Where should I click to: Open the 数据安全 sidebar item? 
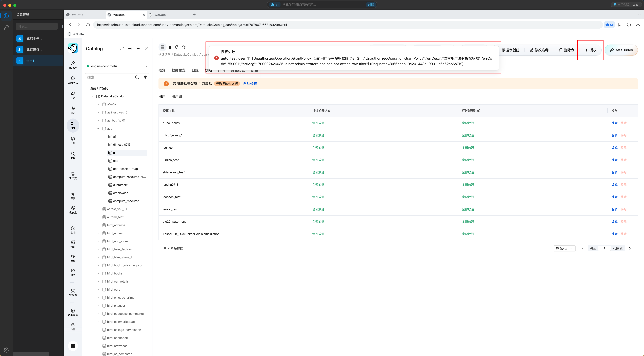coord(73,312)
